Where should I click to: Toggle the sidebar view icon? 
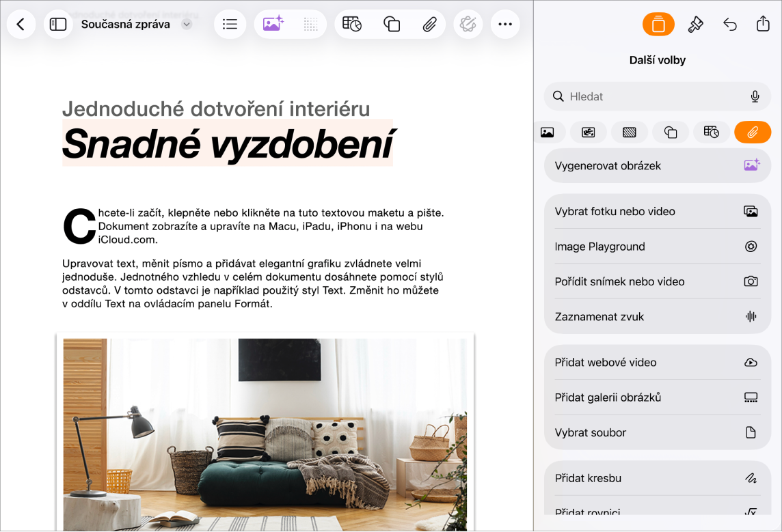(58, 25)
